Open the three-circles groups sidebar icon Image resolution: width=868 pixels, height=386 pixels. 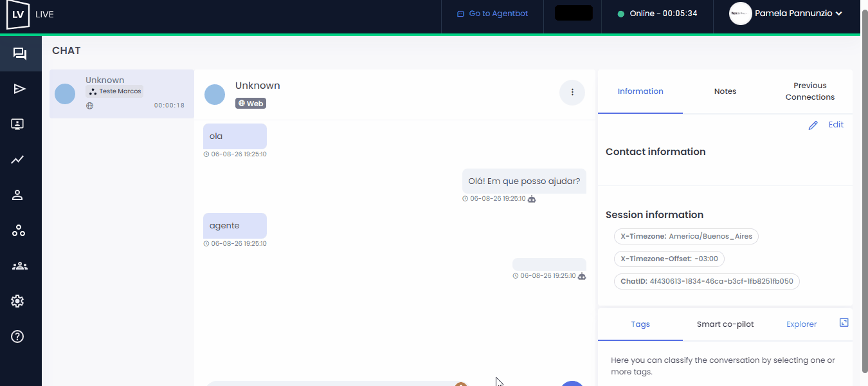click(19, 230)
